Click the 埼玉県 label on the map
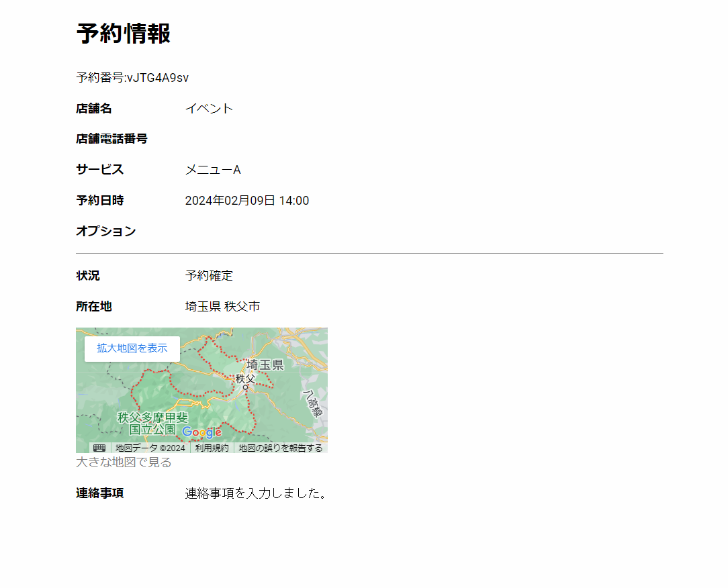The height and width of the screenshot is (588, 728). click(x=265, y=364)
